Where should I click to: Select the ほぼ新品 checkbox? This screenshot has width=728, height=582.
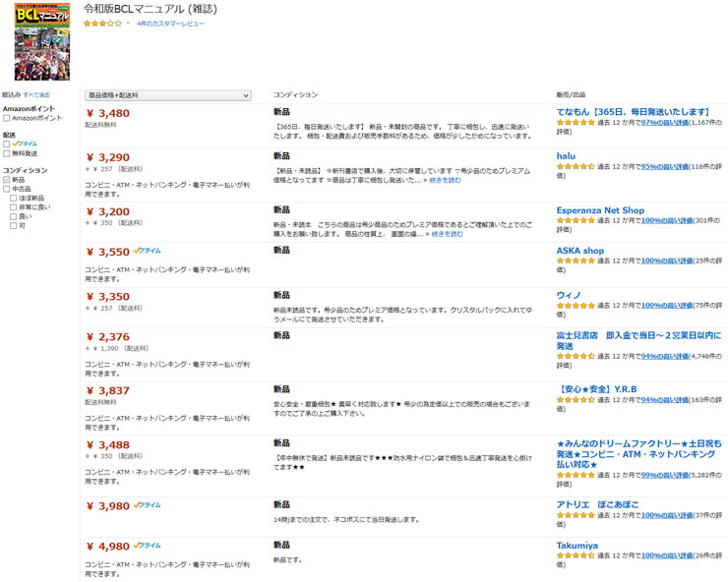coord(13,199)
